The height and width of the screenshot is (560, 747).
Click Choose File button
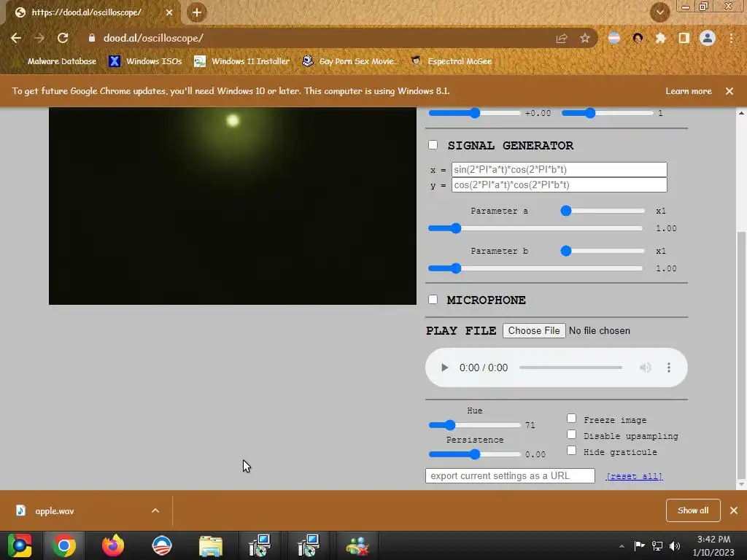[x=534, y=330]
